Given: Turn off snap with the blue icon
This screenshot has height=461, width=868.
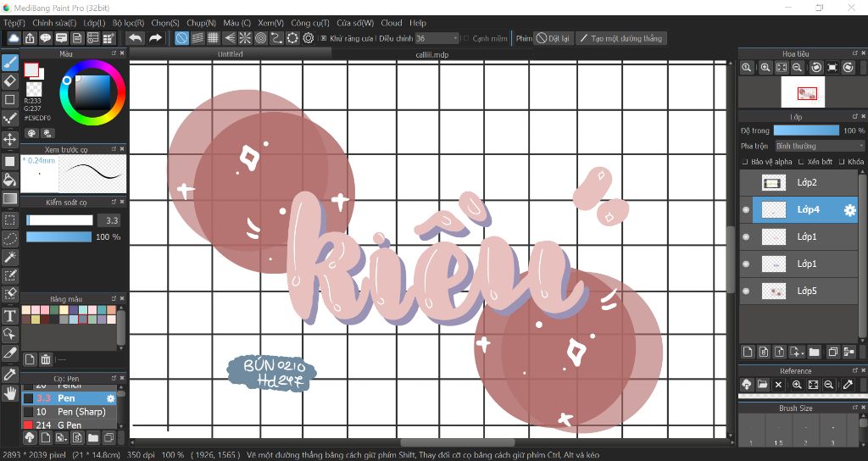Looking at the screenshot, I should point(181,38).
